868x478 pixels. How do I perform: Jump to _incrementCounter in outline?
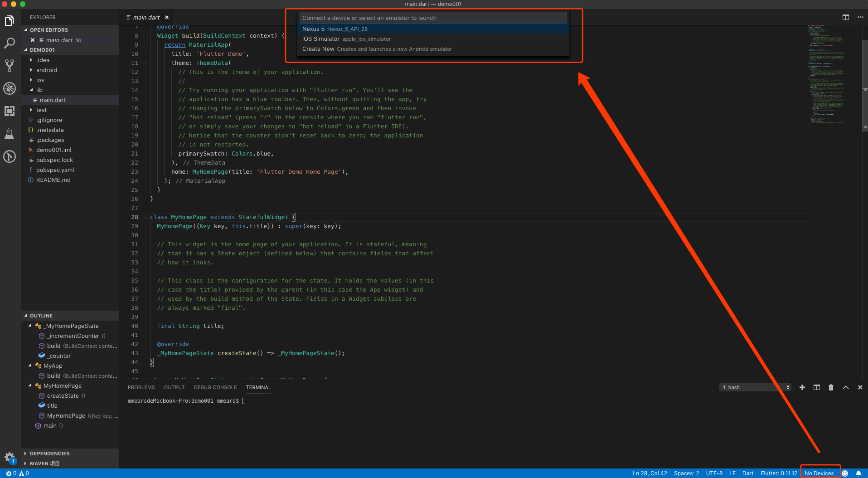pyautogui.click(x=70, y=336)
